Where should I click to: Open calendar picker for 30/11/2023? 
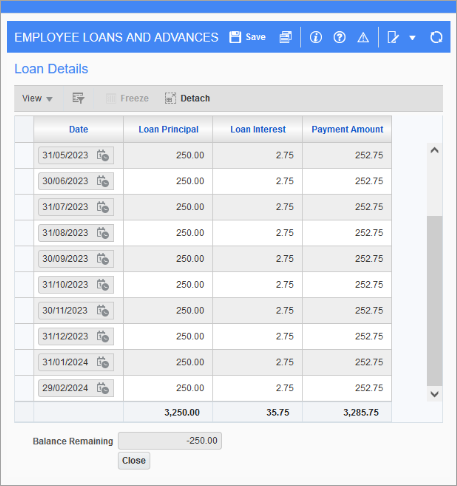pos(103,311)
